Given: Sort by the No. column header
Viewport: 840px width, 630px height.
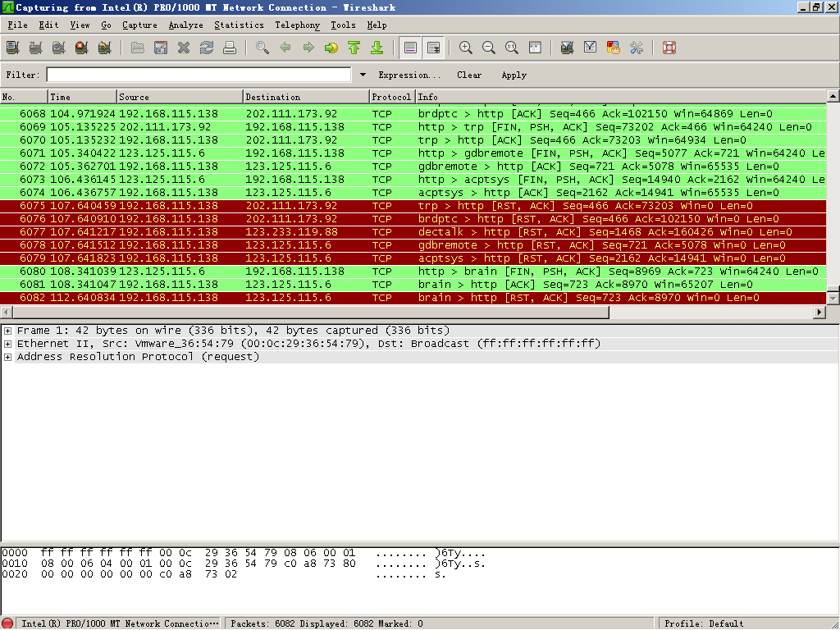Looking at the screenshot, I should click(24, 97).
